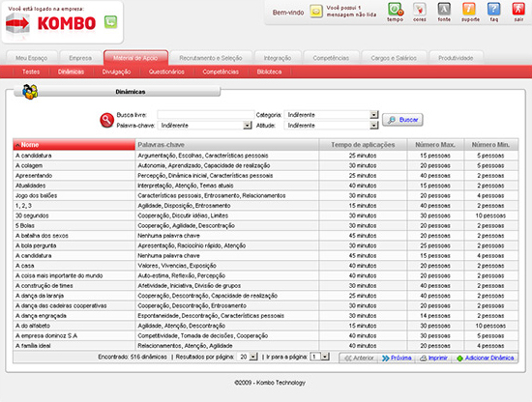Viewport: 532px width, 402px height.
Task: Select the row 'A dança da laranja'
Action: click(266, 296)
